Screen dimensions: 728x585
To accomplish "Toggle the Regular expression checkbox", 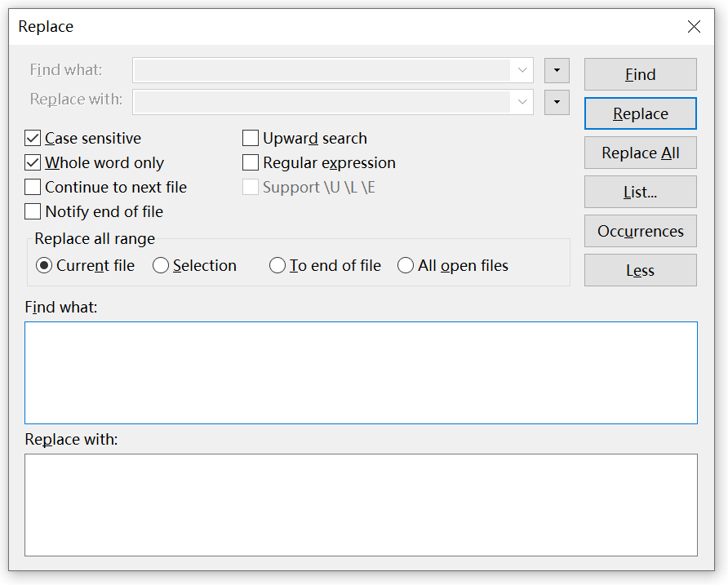I will tap(251, 163).
